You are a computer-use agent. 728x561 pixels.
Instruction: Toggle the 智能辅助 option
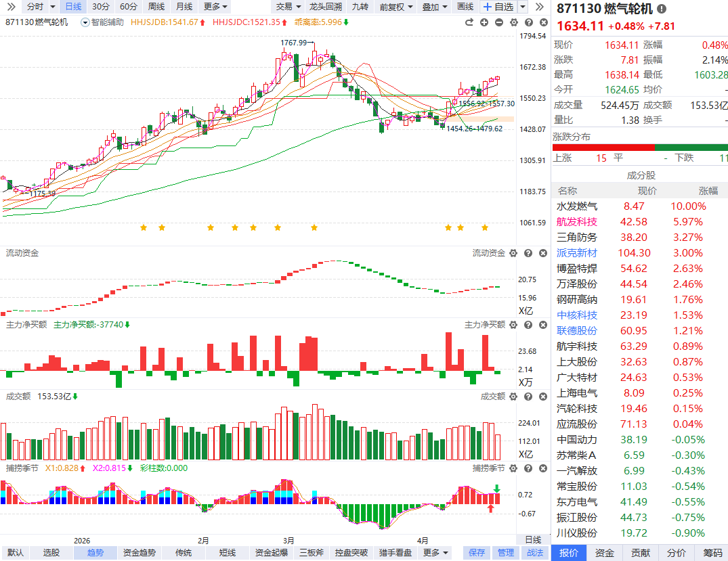tap(102, 22)
